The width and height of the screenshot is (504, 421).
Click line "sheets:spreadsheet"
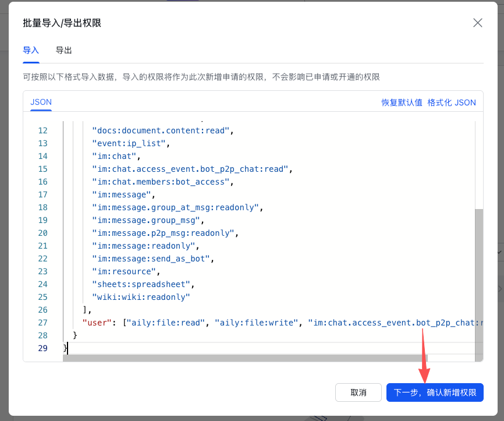(x=143, y=284)
